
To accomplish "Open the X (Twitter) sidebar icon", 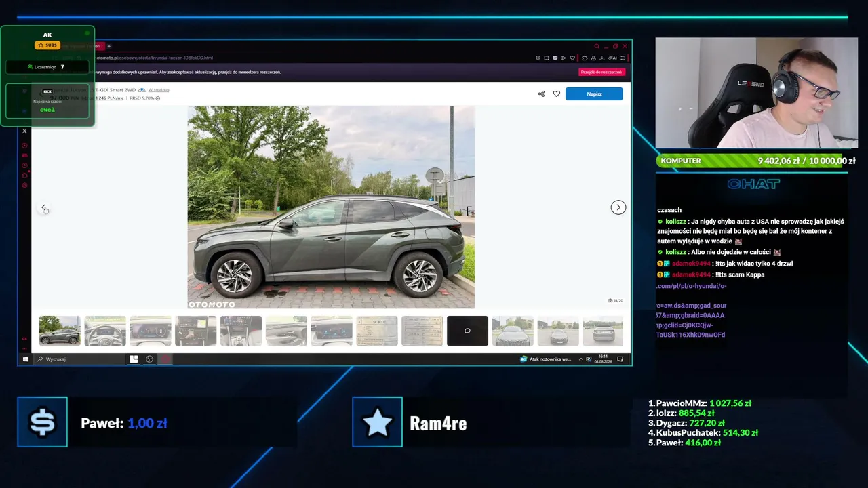I will 24,131.
